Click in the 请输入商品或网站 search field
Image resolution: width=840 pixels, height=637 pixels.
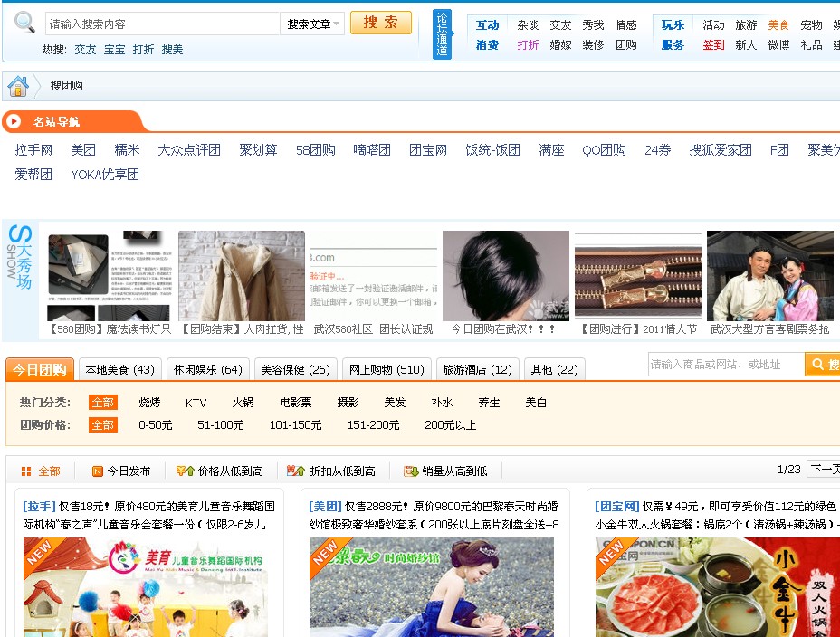tap(726, 364)
